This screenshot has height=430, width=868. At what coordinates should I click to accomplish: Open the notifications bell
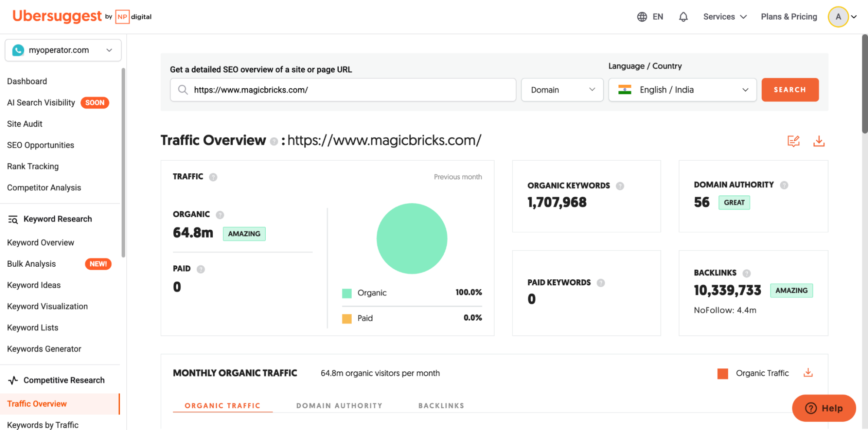pos(683,17)
